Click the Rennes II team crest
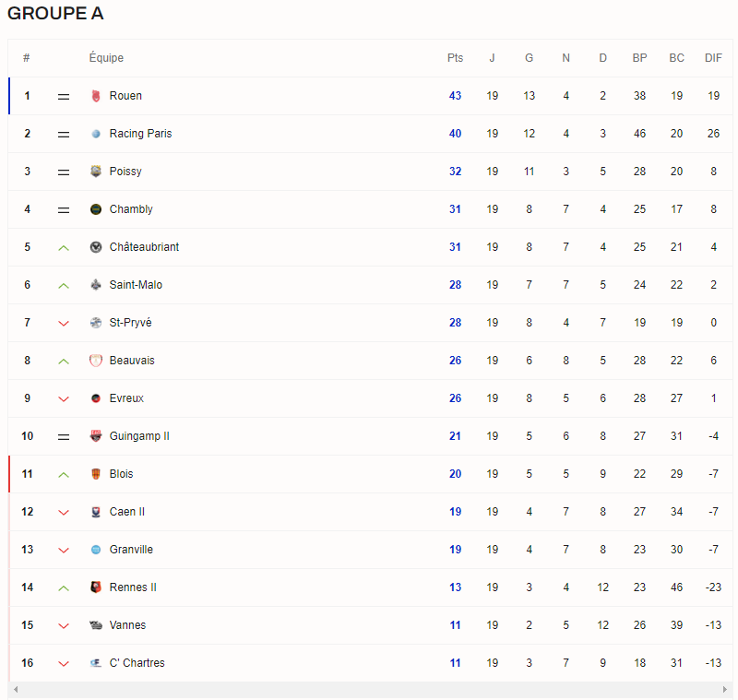Screen dimensions: 738x700 click(96, 587)
